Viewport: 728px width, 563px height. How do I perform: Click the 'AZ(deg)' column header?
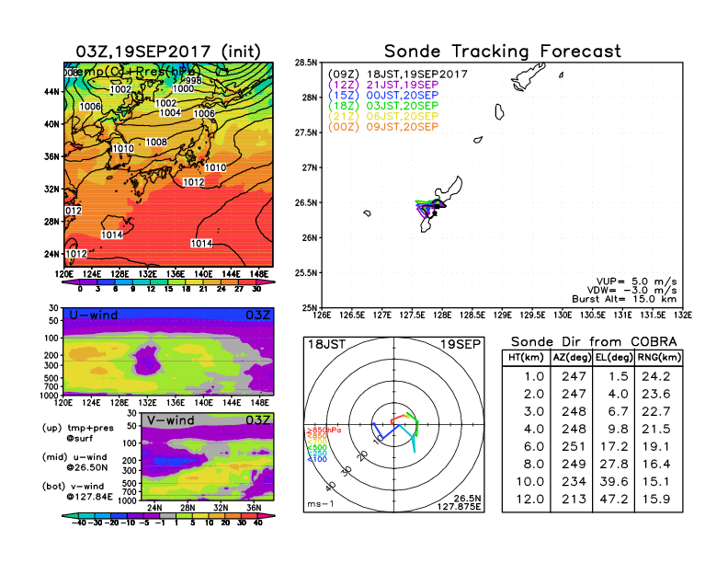(572, 357)
